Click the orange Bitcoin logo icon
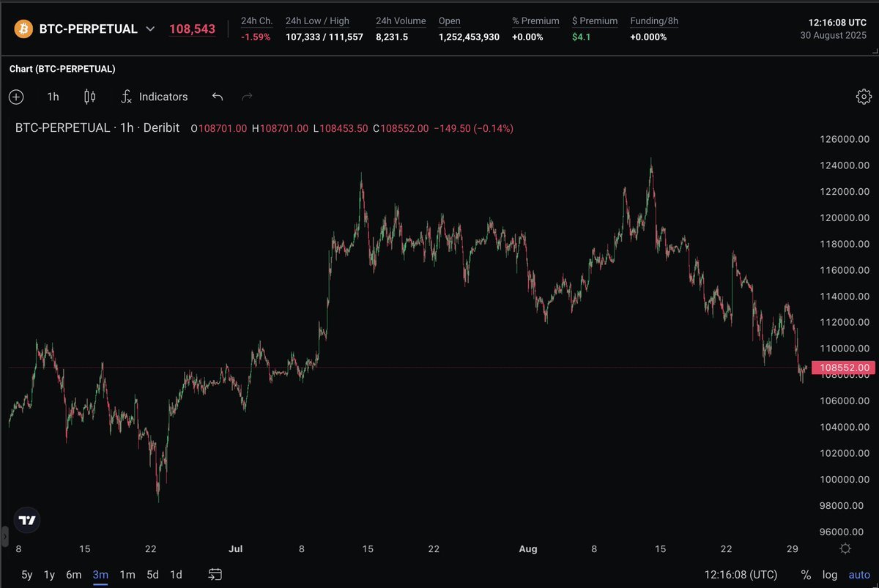This screenshot has height=588, width=879. (23, 29)
